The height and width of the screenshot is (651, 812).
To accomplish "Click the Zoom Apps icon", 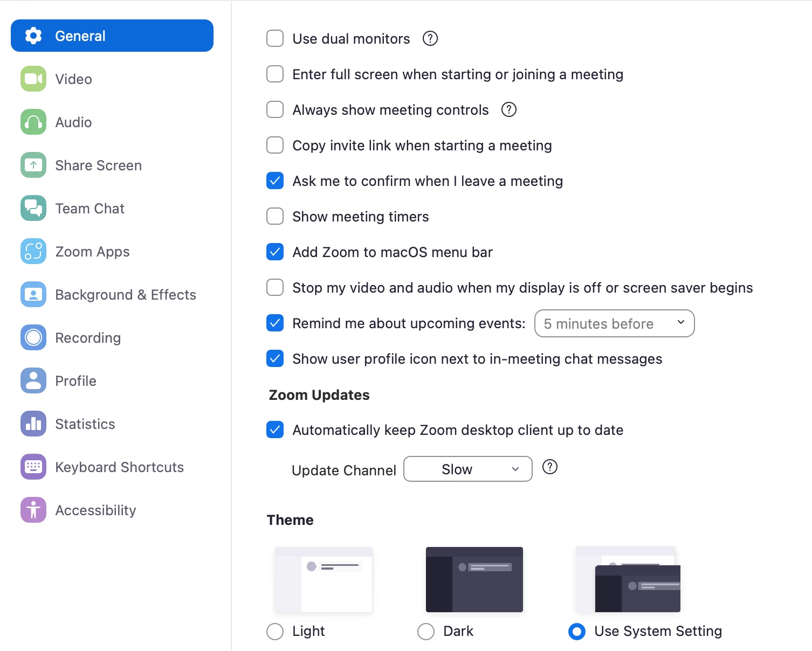I will click(x=33, y=251).
